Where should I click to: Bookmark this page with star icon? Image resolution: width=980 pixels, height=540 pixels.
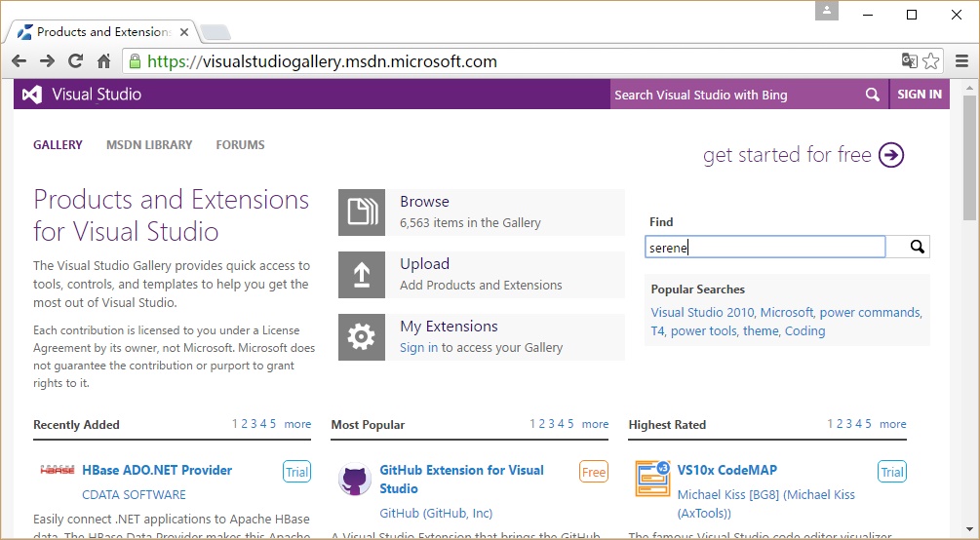(x=931, y=61)
